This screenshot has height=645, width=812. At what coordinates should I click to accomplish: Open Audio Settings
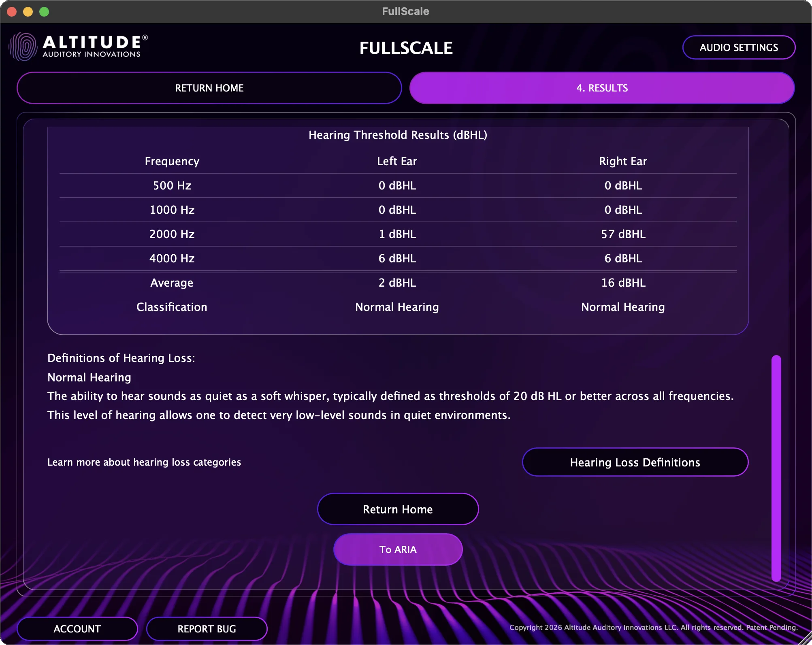point(739,47)
